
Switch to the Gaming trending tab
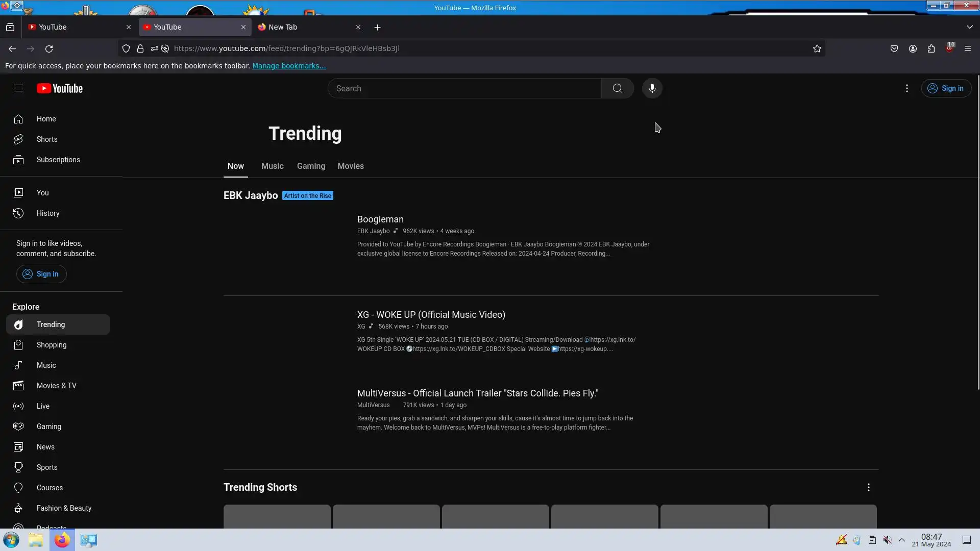coord(311,166)
